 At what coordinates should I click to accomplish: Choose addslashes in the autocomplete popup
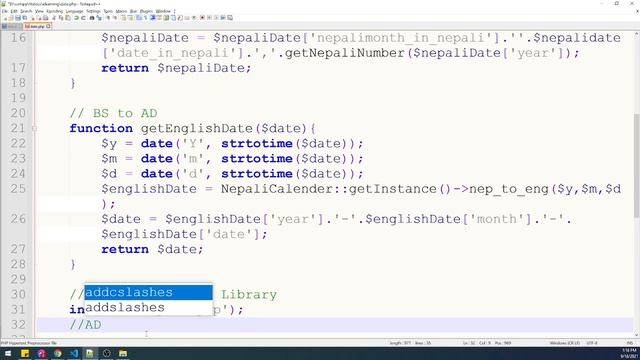tap(148, 307)
